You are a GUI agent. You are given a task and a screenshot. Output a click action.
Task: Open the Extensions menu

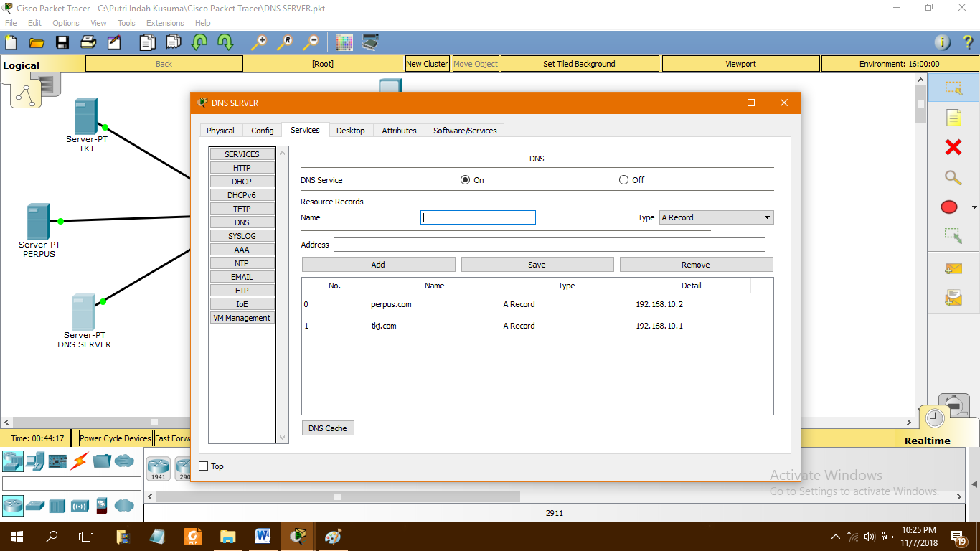[165, 23]
